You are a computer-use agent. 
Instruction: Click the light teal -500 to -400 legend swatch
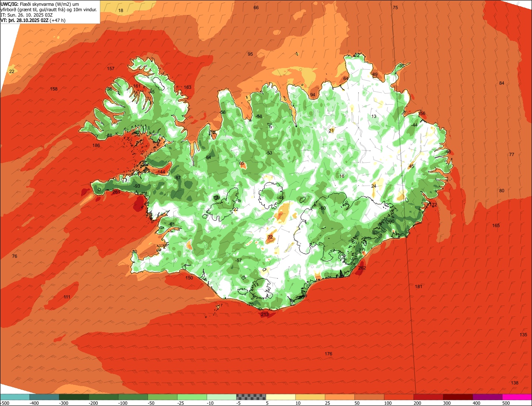click(15, 397)
